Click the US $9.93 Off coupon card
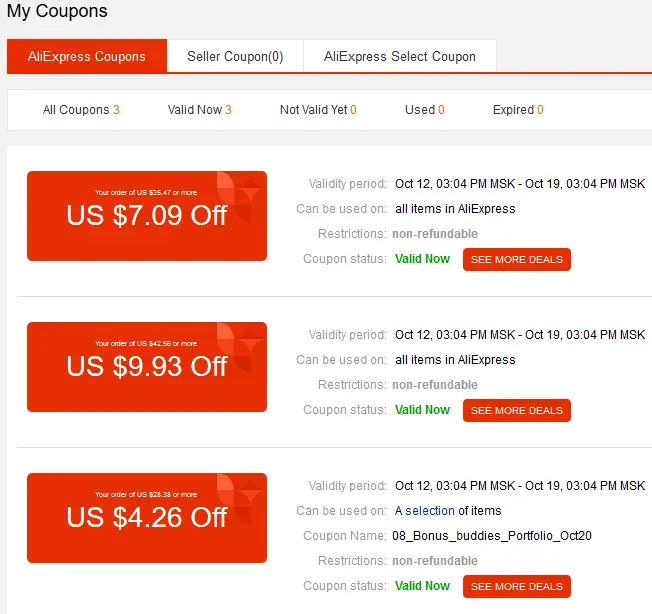This screenshot has width=652, height=614. pos(147,367)
